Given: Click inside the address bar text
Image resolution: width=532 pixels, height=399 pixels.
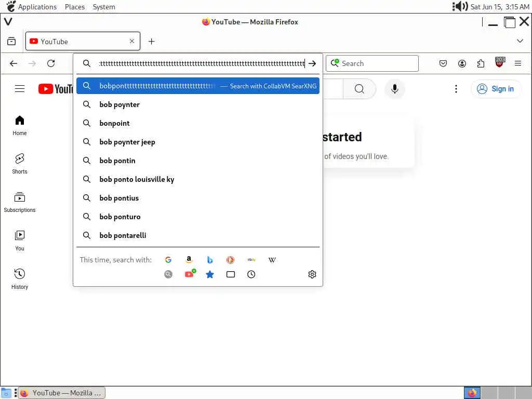Looking at the screenshot, I should click(x=202, y=63).
